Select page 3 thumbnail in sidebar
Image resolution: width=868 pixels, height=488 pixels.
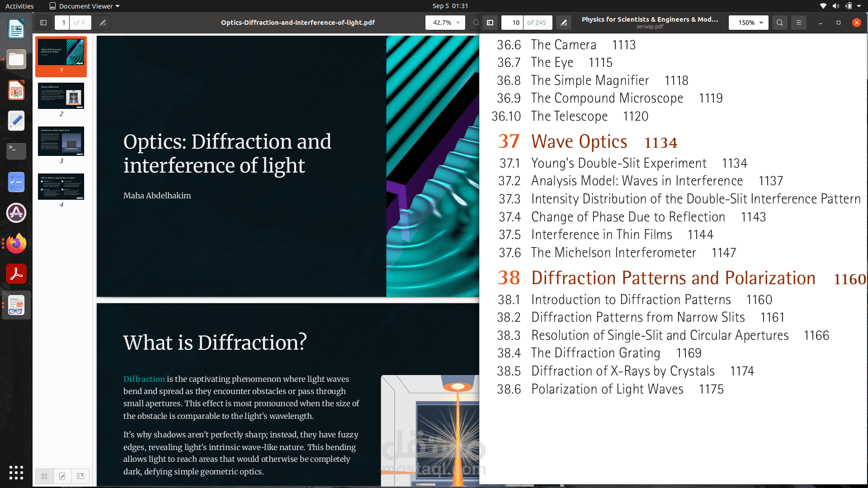(x=61, y=141)
